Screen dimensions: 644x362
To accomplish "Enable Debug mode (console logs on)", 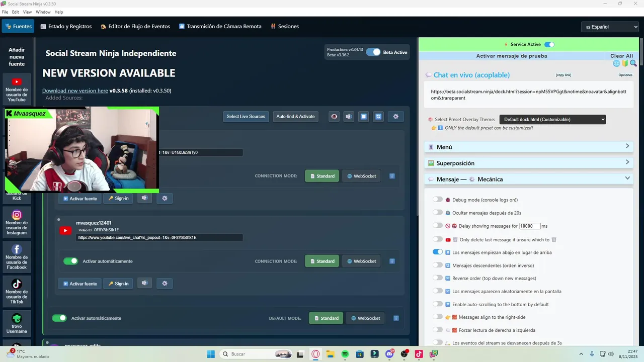I will 438,200.
